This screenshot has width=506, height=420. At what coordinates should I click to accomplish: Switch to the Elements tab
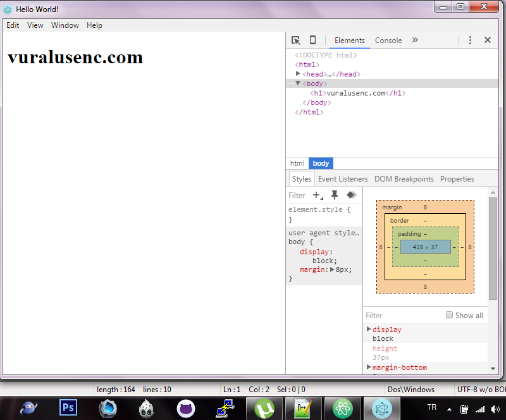[350, 40]
